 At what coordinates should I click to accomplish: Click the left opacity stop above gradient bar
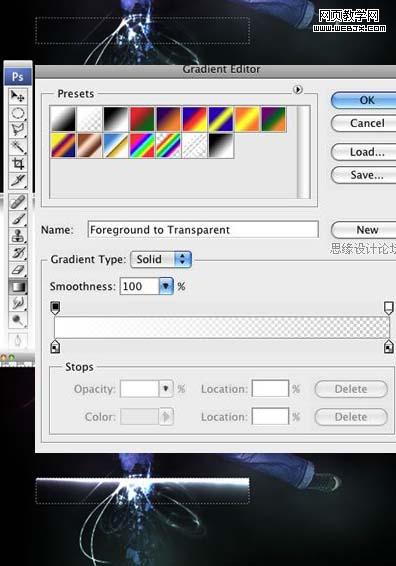(55, 308)
